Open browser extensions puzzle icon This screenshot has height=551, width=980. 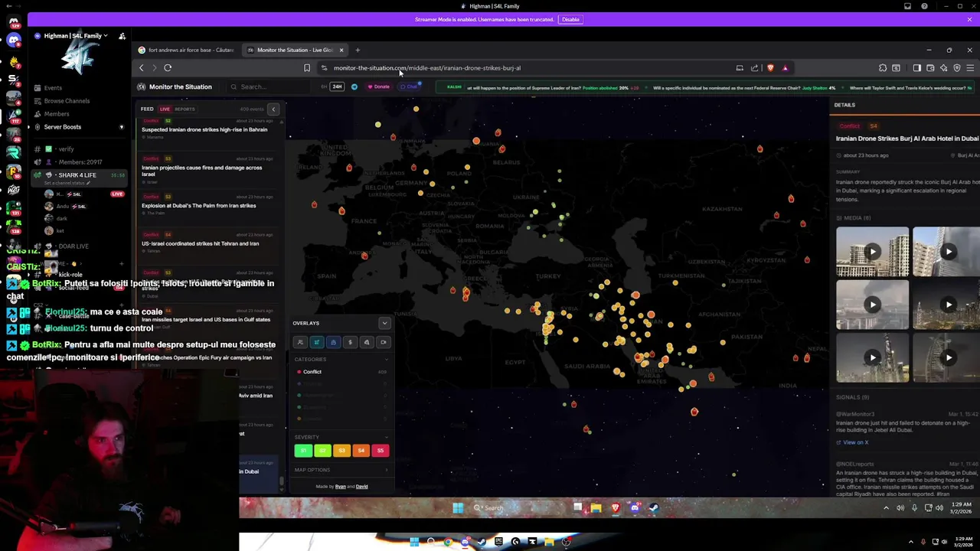coord(883,68)
